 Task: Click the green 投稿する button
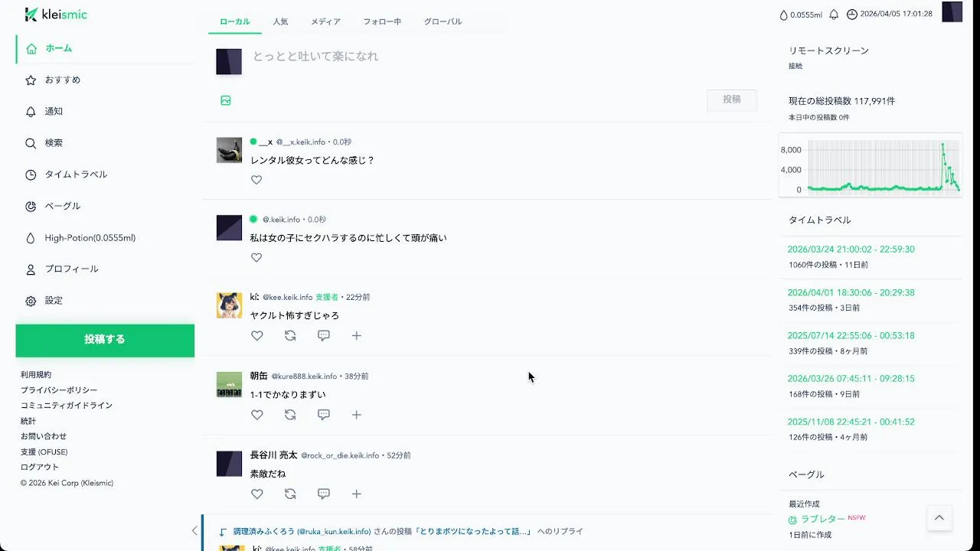(x=105, y=340)
